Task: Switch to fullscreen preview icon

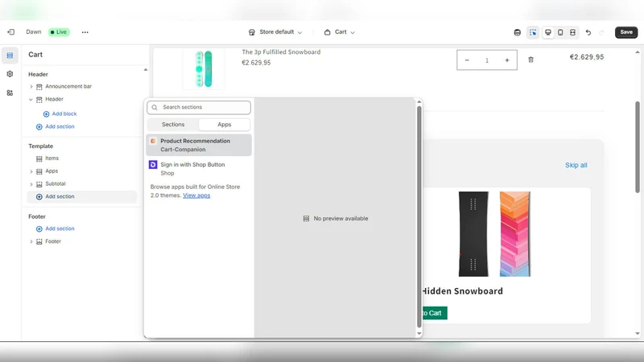Action: (572, 32)
